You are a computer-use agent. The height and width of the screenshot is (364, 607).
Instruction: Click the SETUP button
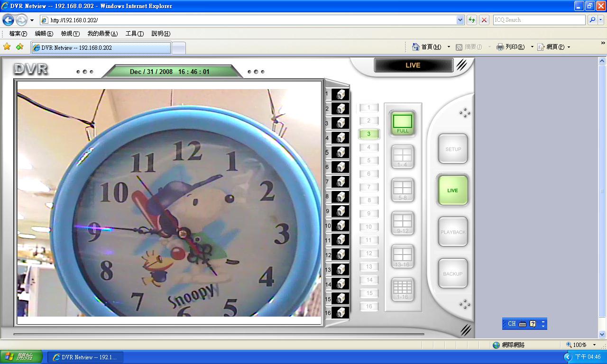point(453,149)
